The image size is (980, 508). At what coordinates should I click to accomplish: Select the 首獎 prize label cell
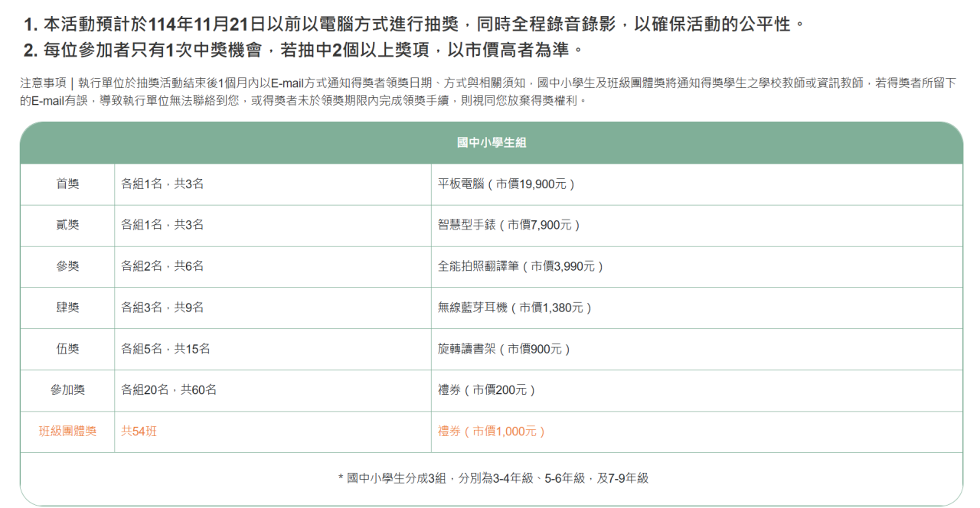tap(67, 184)
